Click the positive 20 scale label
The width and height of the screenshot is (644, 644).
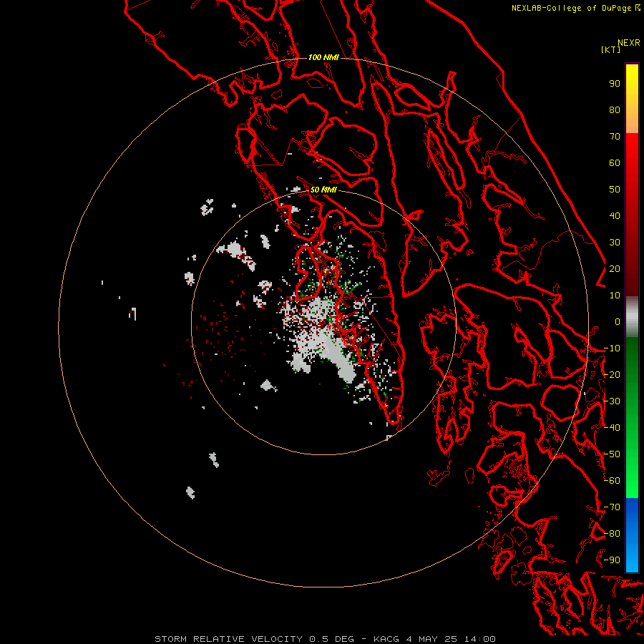[x=615, y=269]
